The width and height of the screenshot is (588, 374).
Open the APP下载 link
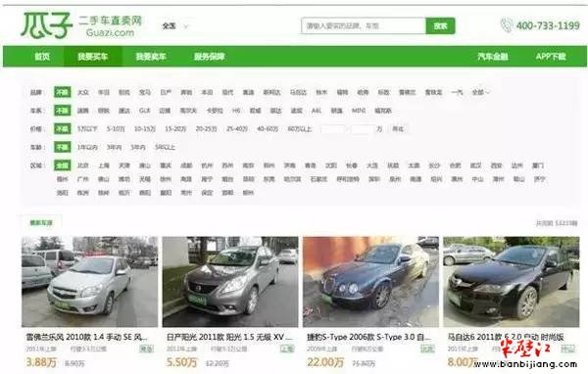pos(551,57)
